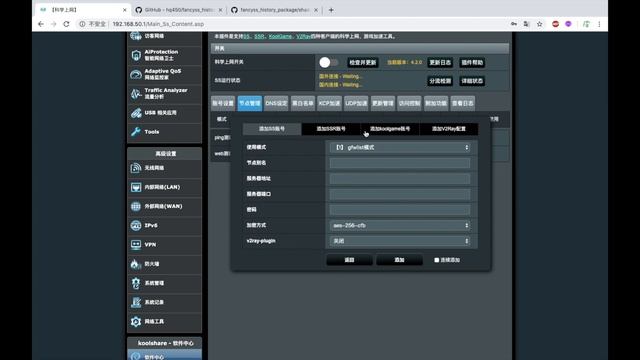Bookmark this page with the star icon

pos(540,24)
